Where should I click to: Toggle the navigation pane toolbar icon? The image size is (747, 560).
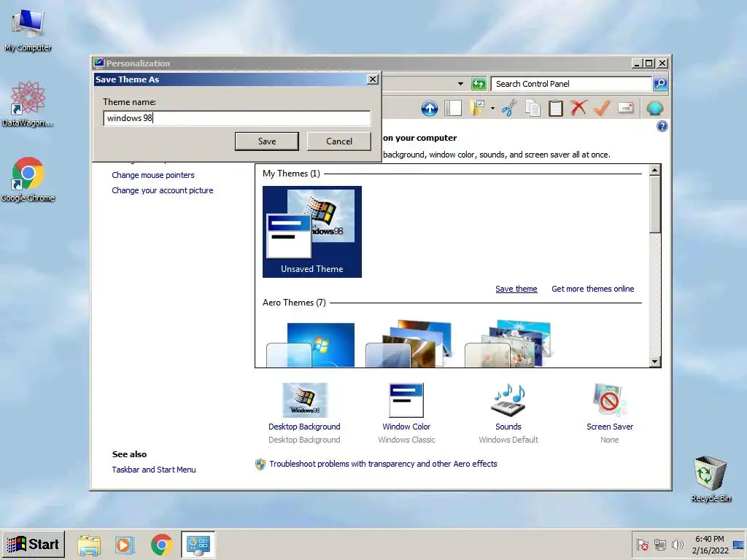[x=453, y=108]
